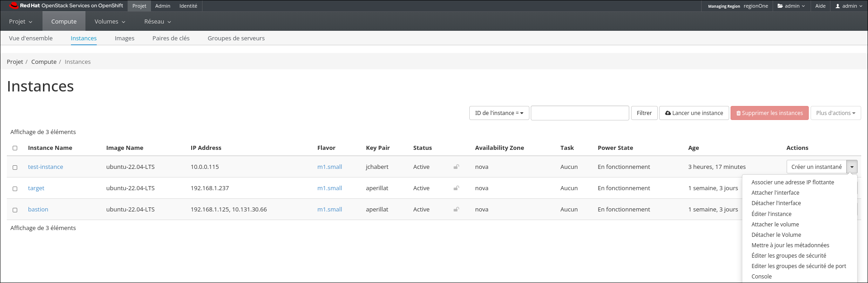The image size is (868, 283).
Task: Check the bastion row checkbox
Action: click(15, 210)
